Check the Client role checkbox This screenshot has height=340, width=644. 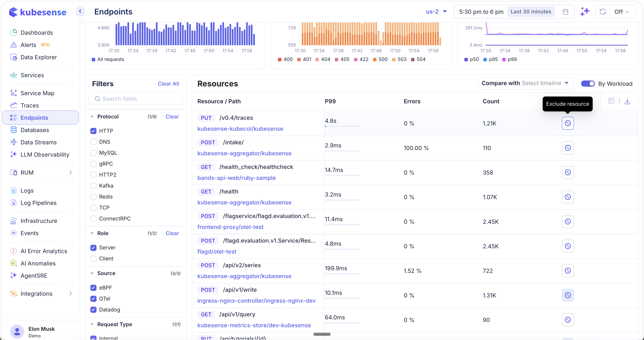tap(93, 258)
